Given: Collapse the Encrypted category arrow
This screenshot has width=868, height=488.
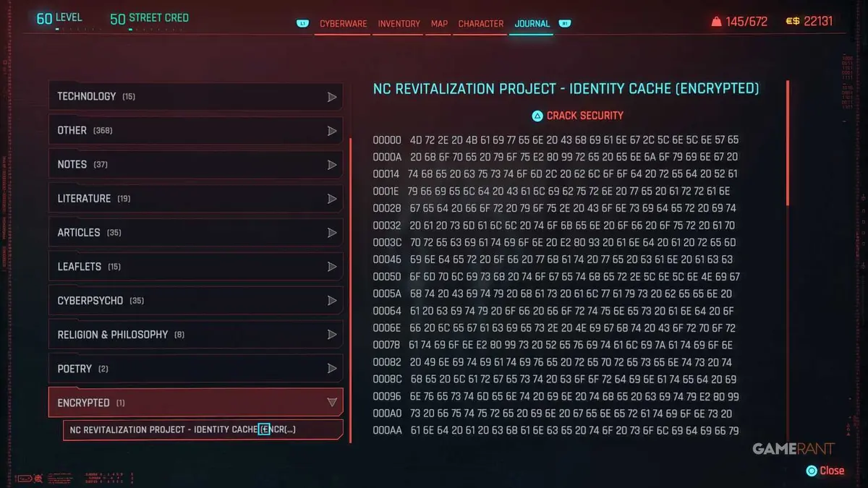Looking at the screenshot, I should 332,403.
